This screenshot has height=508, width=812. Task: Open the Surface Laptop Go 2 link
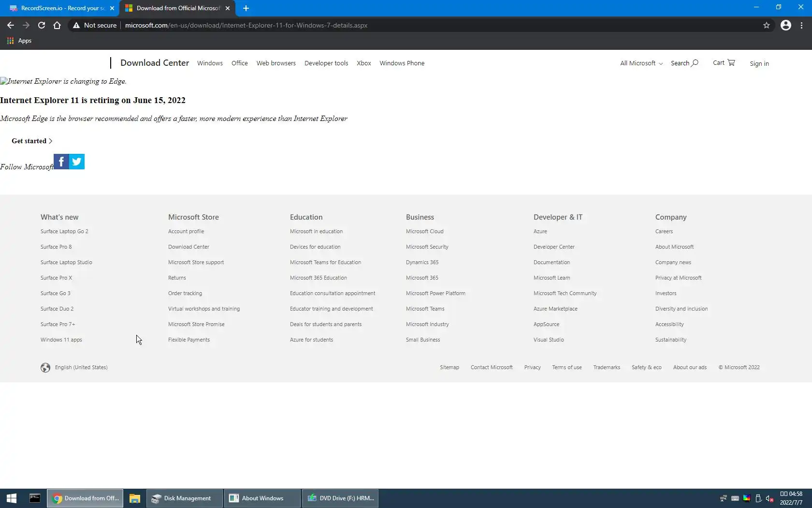click(64, 231)
